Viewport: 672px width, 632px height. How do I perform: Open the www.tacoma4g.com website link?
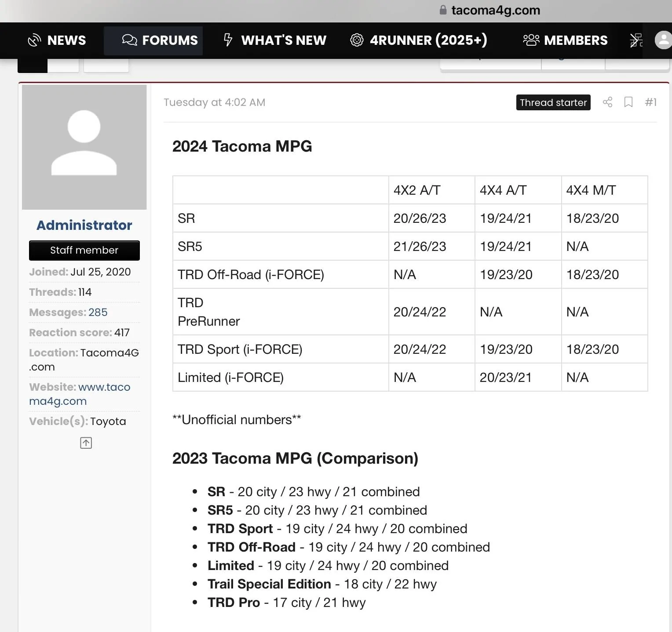point(80,394)
